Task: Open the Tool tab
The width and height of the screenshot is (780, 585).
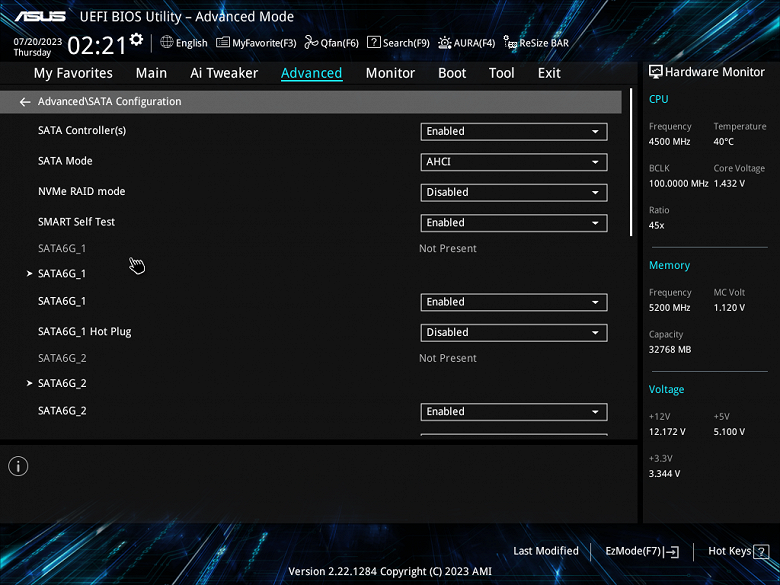Action: (x=501, y=73)
